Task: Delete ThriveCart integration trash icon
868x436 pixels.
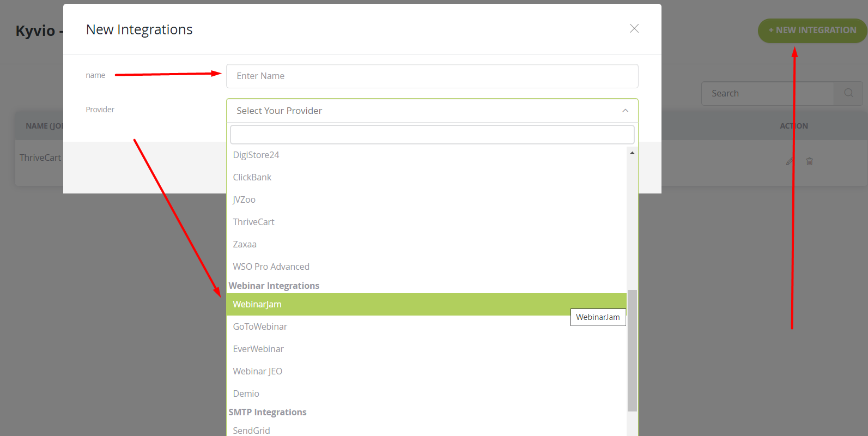Action: click(x=810, y=161)
